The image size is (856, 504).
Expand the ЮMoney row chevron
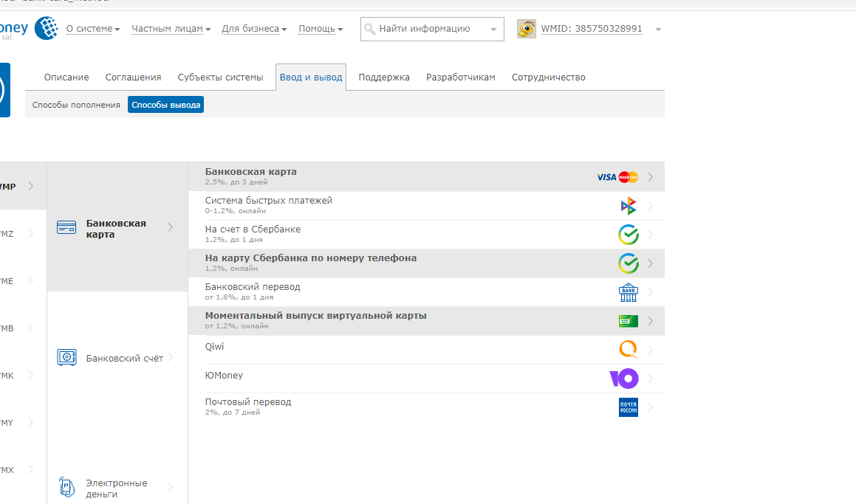(x=650, y=379)
